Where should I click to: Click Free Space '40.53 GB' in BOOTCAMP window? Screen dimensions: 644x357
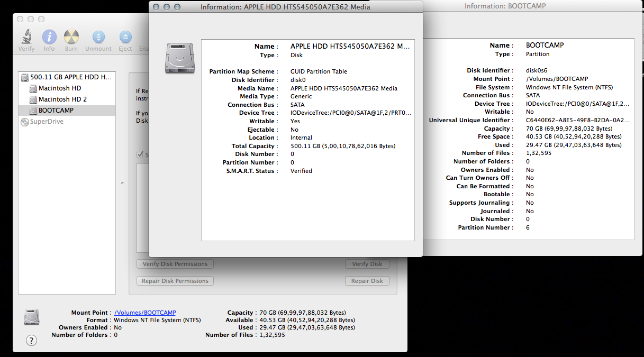point(574,136)
